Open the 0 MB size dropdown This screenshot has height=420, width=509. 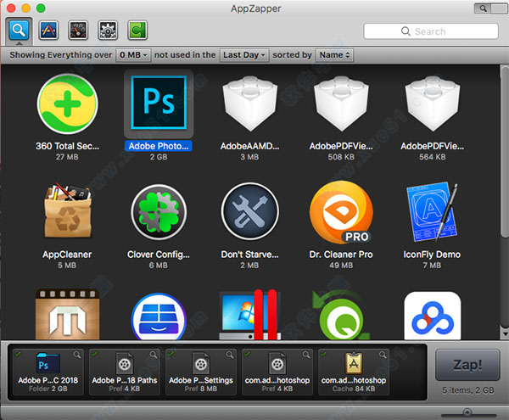coord(133,55)
